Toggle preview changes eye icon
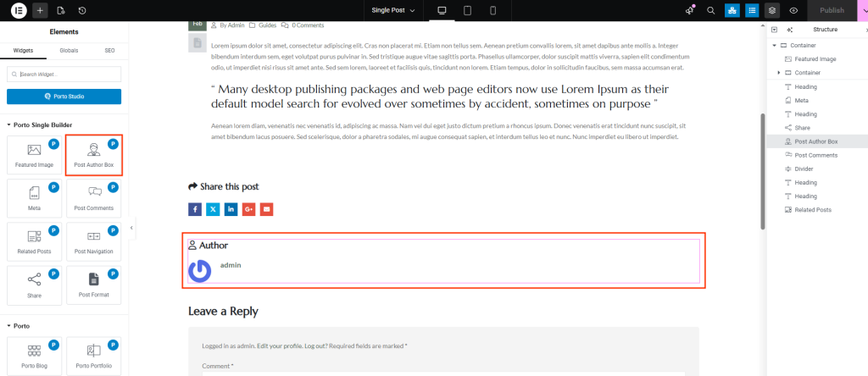This screenshot has width=868, height=376. [x=793, y=10]
